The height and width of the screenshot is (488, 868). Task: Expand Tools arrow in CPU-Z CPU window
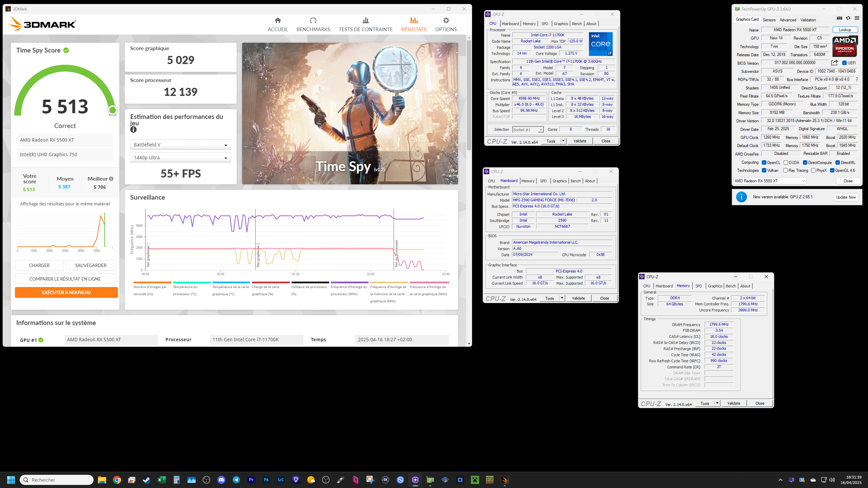[563, 141]
